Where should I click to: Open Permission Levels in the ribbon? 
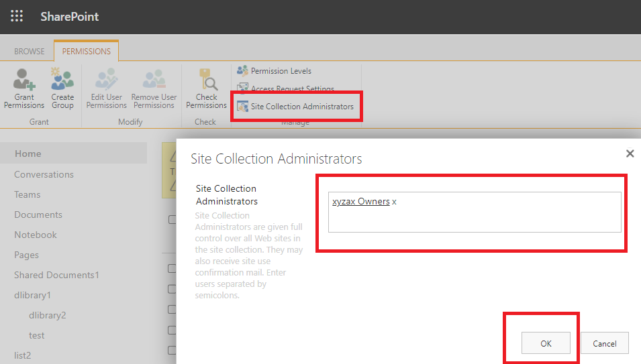click(x=281, y=71)
